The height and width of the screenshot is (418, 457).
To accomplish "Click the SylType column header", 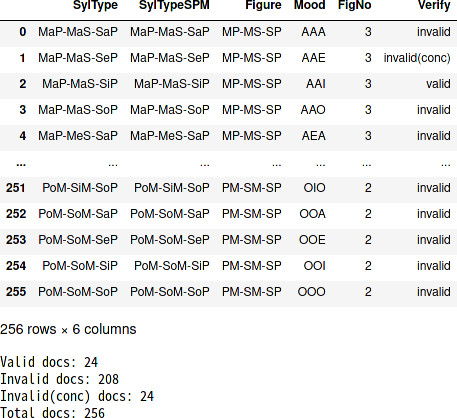I will 95,5.
